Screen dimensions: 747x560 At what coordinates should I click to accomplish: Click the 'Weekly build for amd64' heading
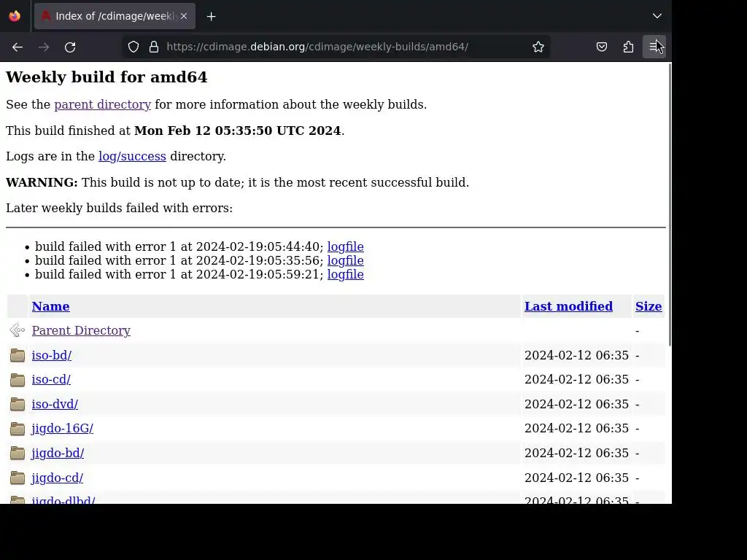click(107, 77)
